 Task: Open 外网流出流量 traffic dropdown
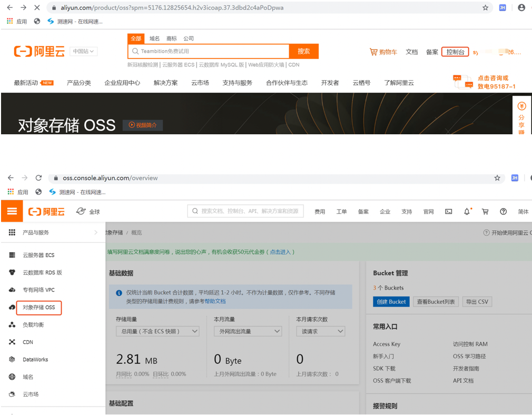pos(248,331)
